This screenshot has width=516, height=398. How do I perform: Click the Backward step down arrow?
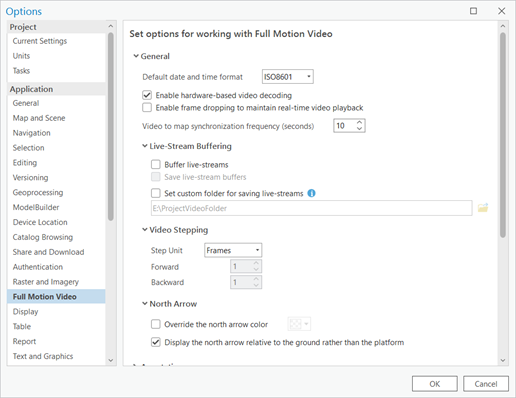(256, 285)
